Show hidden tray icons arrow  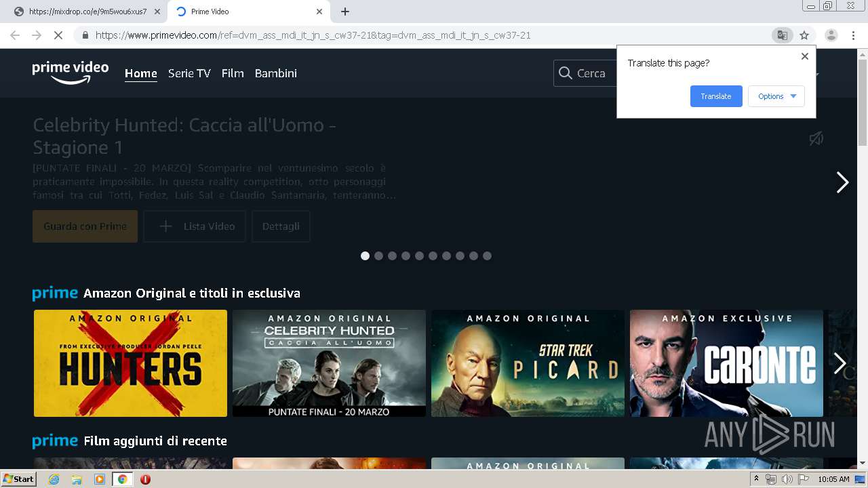coord(756,479)
